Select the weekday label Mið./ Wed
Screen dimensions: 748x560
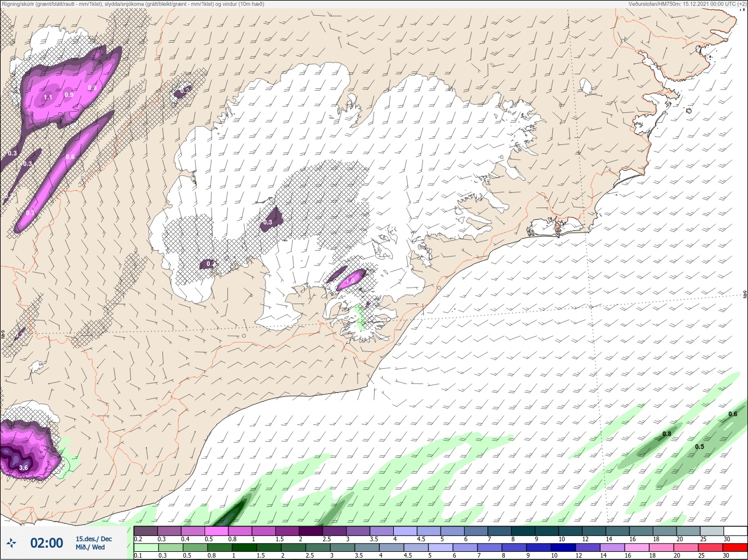[91, 547]
